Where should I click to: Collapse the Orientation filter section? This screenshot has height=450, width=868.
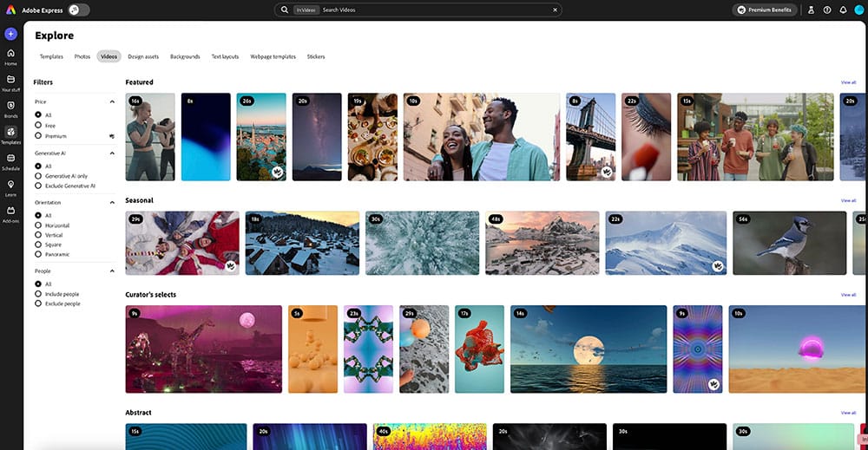112,202
